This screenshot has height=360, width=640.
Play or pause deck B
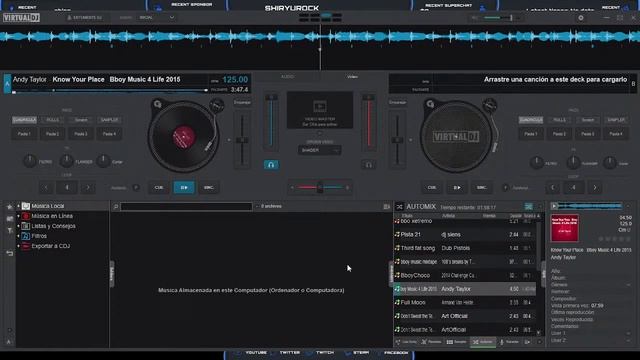click(457, 187)
